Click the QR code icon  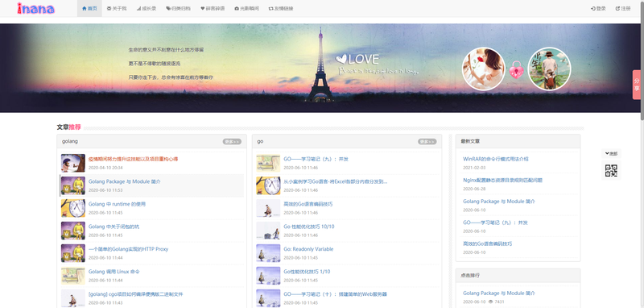[611, 170]
